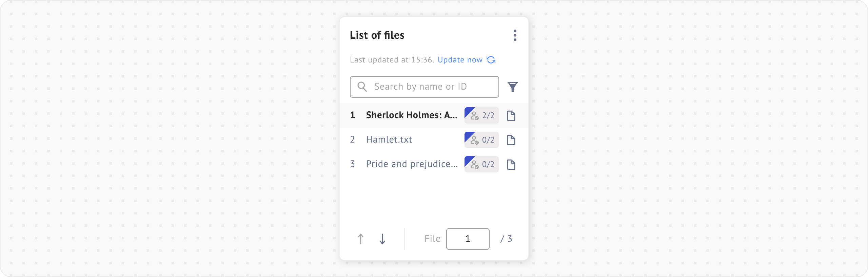Click the refresh icon next to Update now
This screenshot has height=277, width=868.
point(491,60)
